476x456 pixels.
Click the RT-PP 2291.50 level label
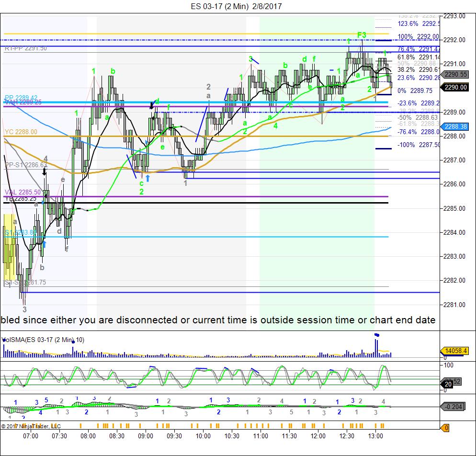tap(26, 48)
